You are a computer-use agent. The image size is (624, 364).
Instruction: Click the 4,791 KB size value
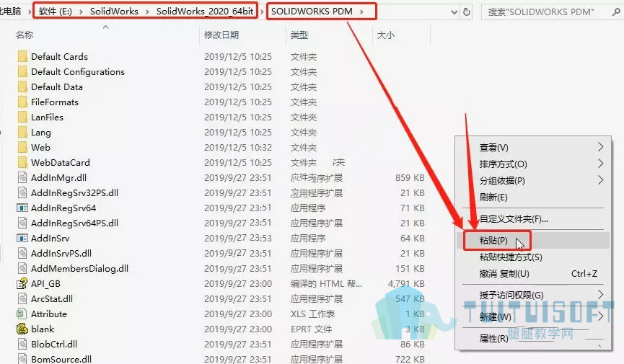pos(406,284)
